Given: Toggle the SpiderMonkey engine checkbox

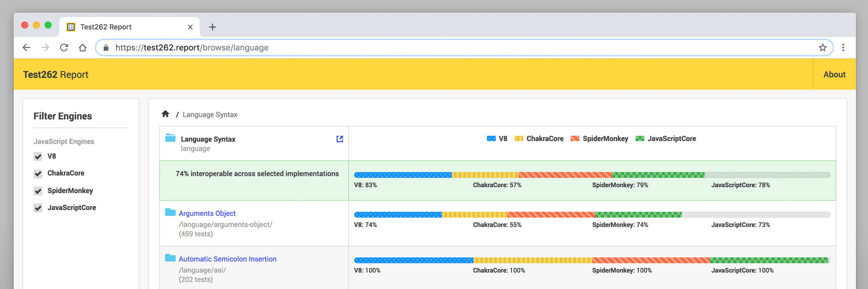Looking at the screenshot, I should tap(38, 191).
